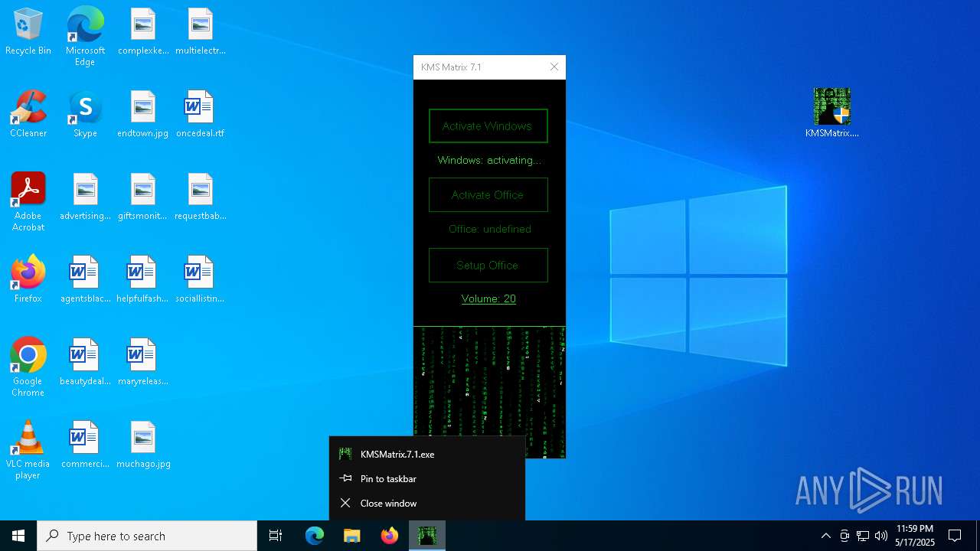The image size is (980, 551).
Task: Select muchago.jpg on desktop
Action: 143,445
